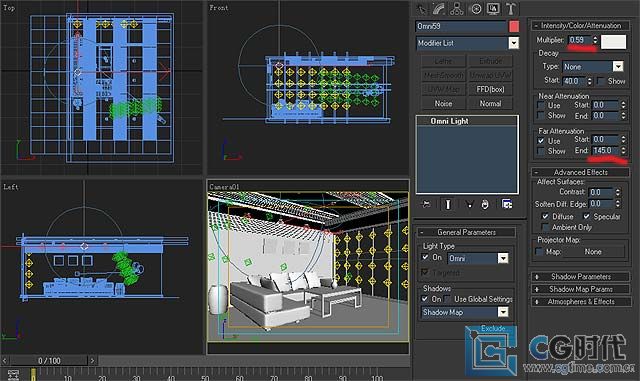Click the Pin Stack icon

[x=426, y=204]
